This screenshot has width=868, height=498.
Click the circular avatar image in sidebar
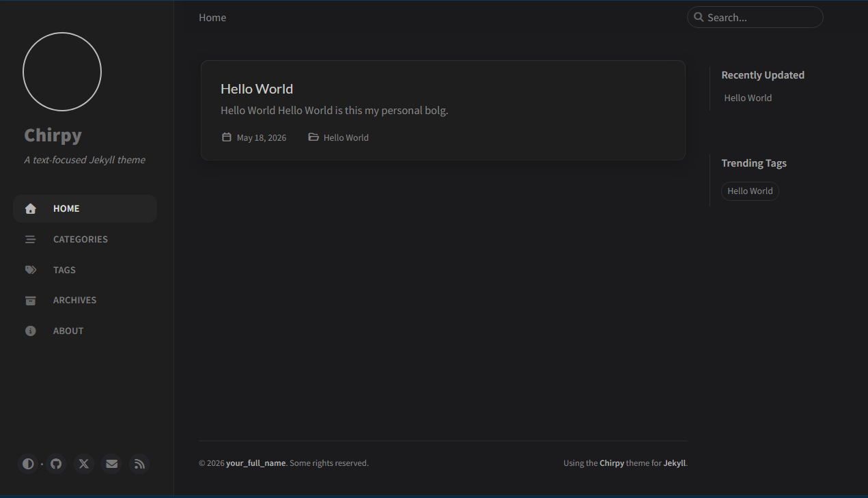pyautogui.click(x=62, y=72)
